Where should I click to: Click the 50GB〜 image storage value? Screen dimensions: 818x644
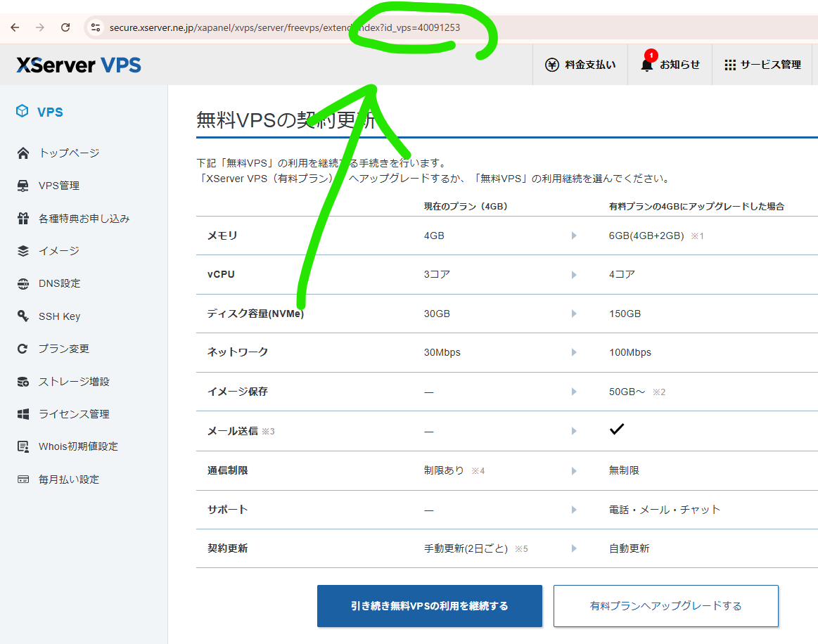pos(627,392)
